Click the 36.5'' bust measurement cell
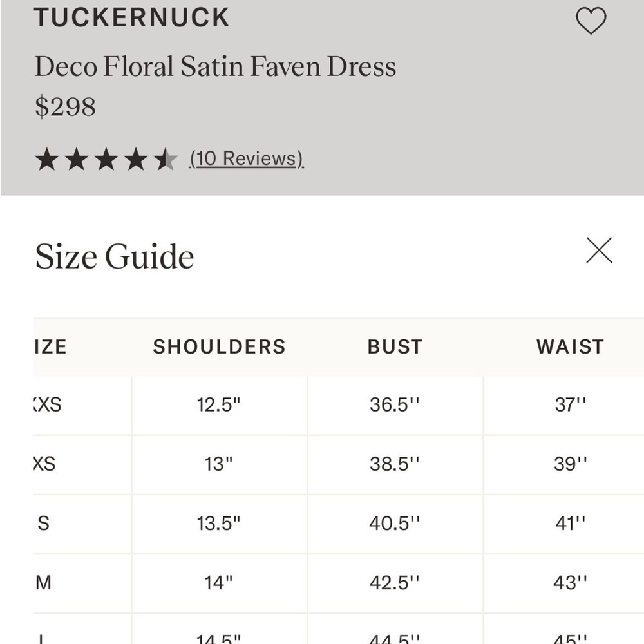This screenshot has height=644, width=644. coord(395,405)
